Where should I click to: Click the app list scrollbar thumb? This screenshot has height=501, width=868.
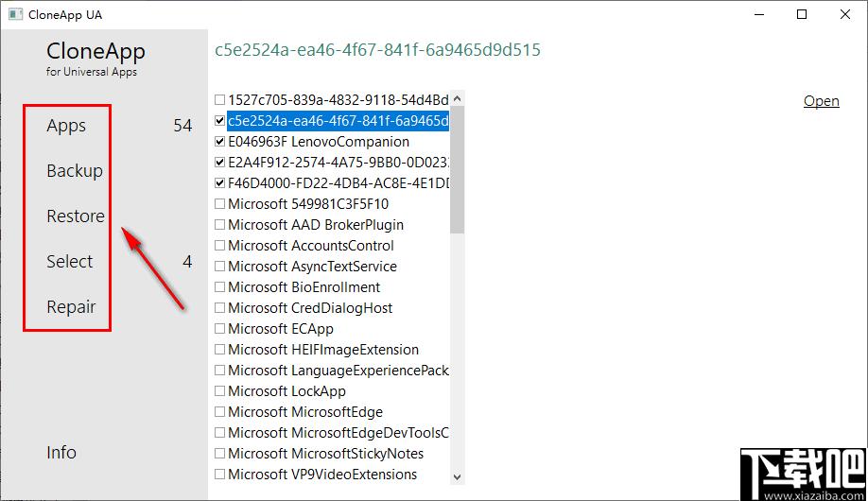pyautogui.click(x=458, y=169)
